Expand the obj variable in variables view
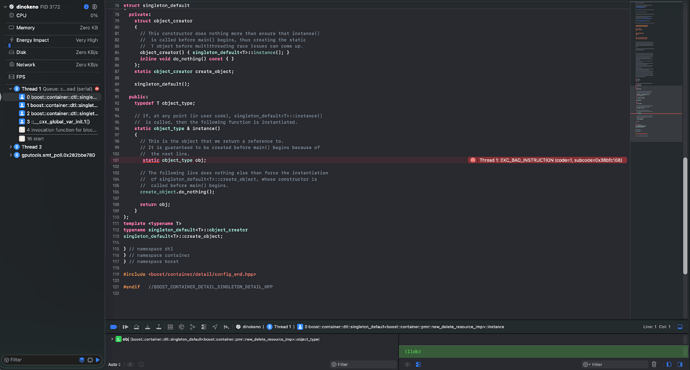Screen dimensions: 690x370 pos(112,339)
